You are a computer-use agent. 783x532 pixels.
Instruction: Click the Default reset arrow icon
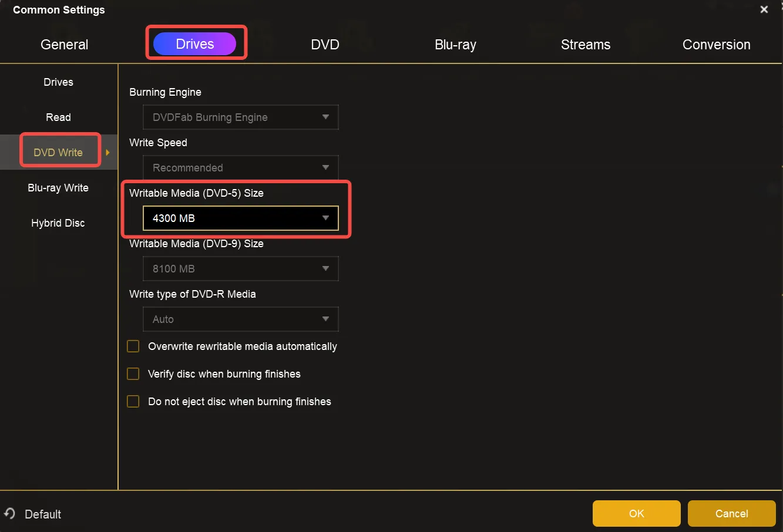point(9,514)
